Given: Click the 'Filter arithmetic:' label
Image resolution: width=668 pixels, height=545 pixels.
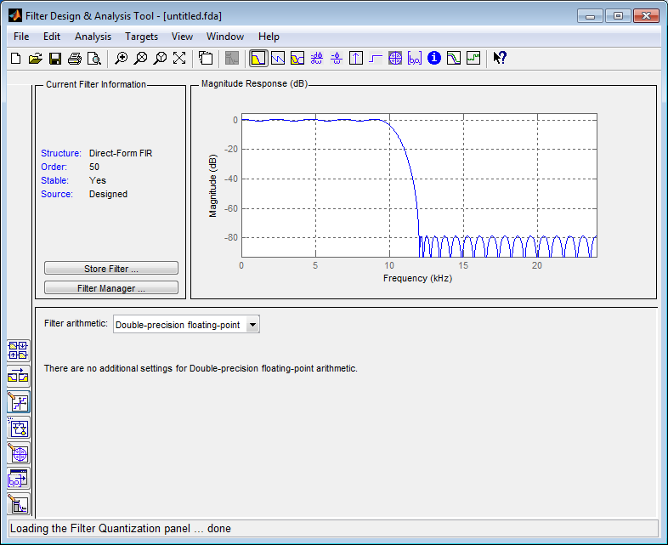Looking at the screenshot, I should click(x=76, y=323).
